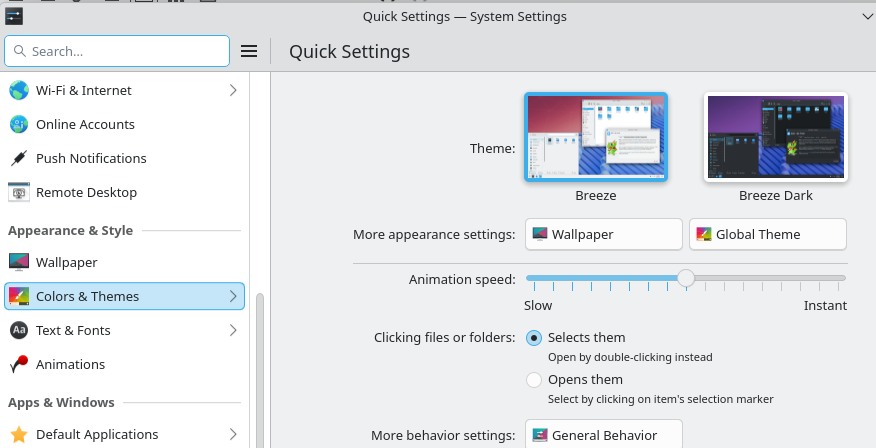876x448 pixels.
Task: Click the magnifier icon in the search field
Action: pyautogui.click(x=20, y=51)
